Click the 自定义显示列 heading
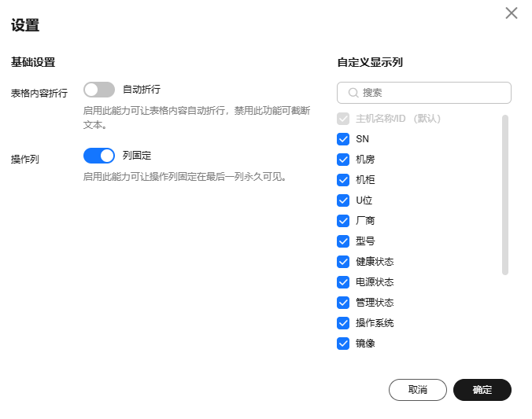This screenshot has width=532, height=419. 370,62
